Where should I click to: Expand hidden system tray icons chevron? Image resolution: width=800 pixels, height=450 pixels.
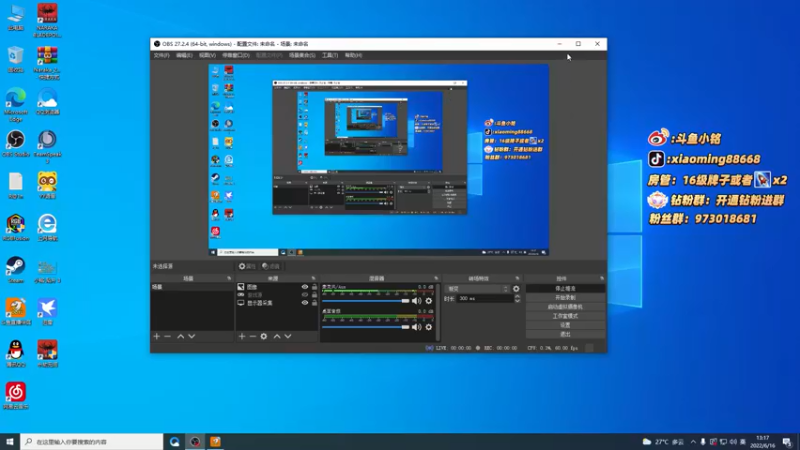[x=693, y=442]
